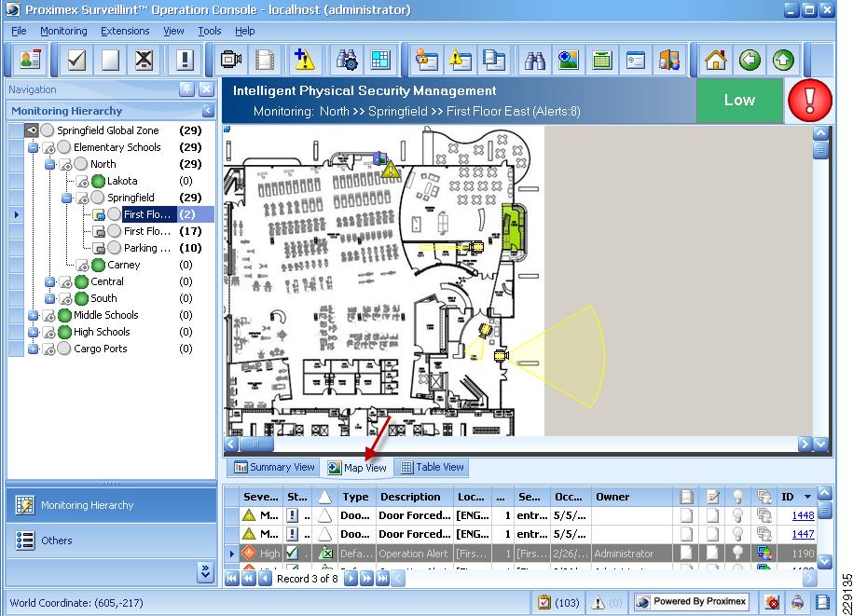Click the properties window toolbar icon
This screenshot has width=853, height=616.
tap(636, 60)
